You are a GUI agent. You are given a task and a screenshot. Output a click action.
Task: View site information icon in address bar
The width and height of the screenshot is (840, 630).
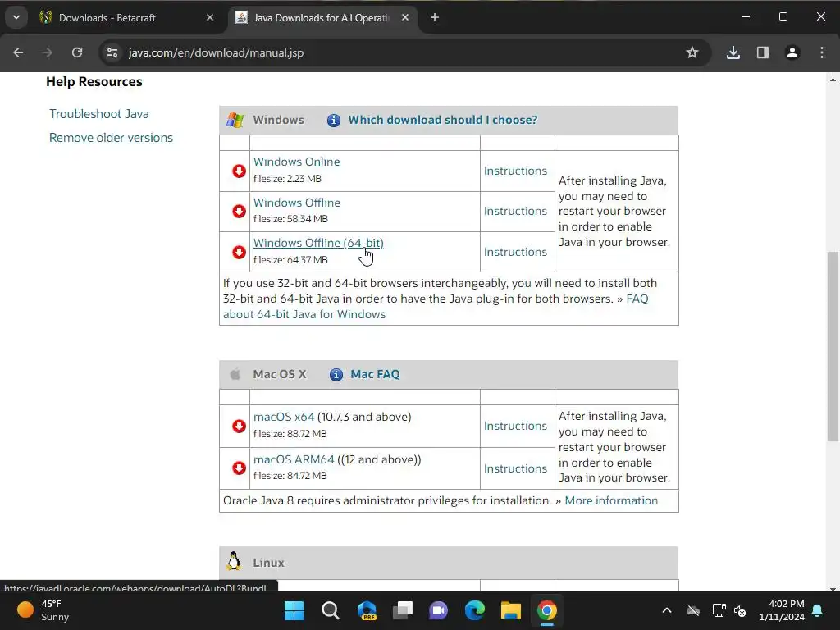pos(112,52)
